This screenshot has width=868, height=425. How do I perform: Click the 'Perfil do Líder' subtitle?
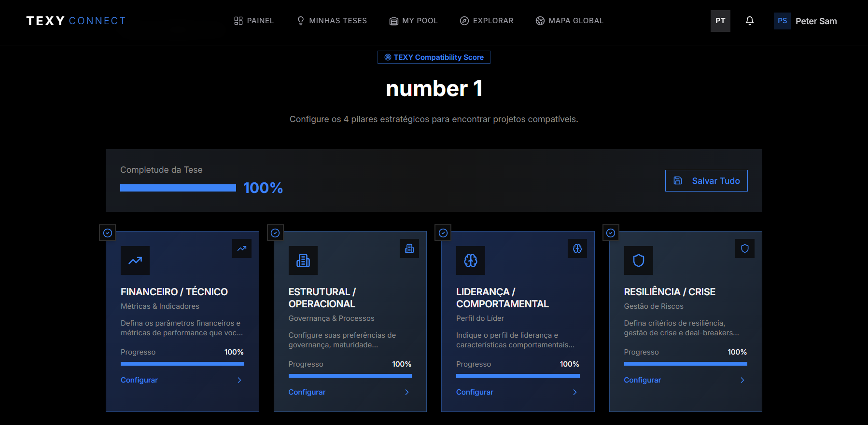tap(480, 318)
